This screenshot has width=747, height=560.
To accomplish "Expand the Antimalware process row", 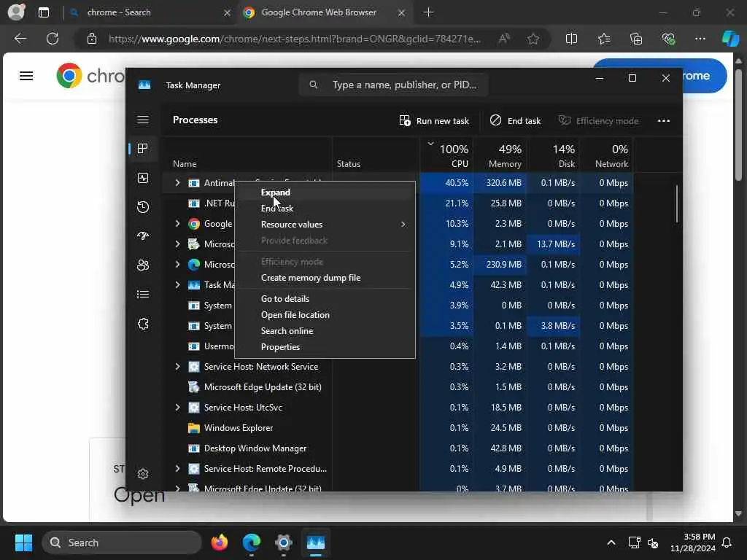I will click(x=177, y=183).
